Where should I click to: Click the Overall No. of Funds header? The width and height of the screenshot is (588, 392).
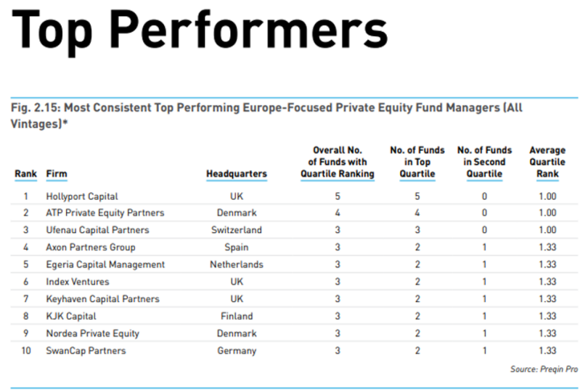pos(338,162)
